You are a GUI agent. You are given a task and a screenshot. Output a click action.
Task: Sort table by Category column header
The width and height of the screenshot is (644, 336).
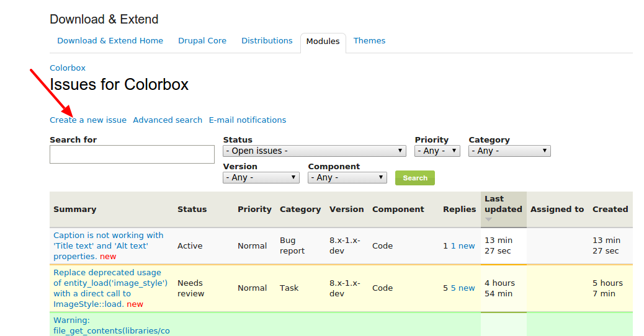tap(300, 210)
